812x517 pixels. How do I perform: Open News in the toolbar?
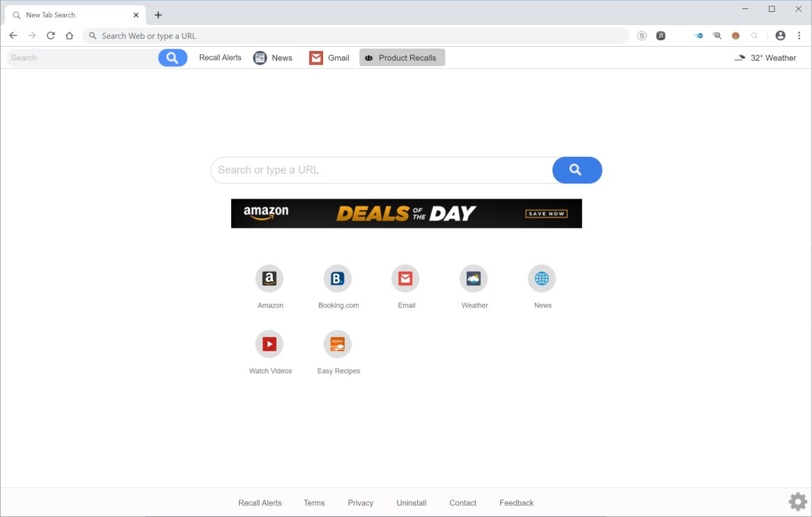click(272, 58)
